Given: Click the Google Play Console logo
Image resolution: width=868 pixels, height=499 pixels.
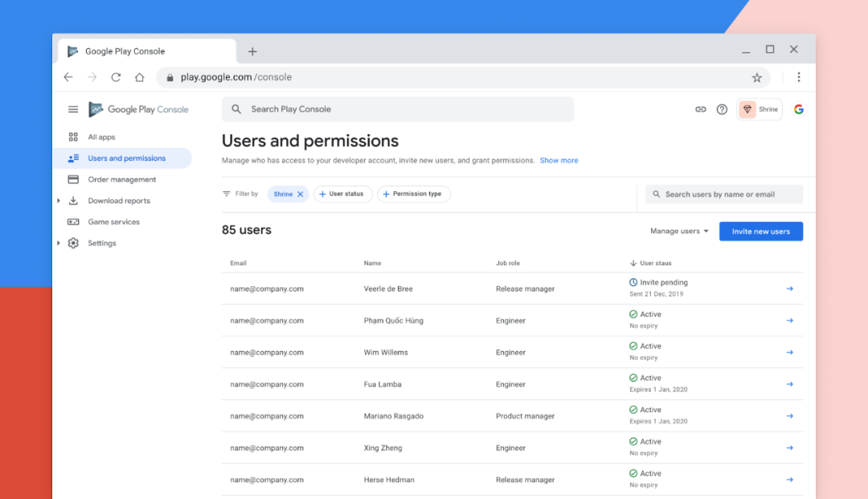Looking at the screenshot, I should [137, 108].
